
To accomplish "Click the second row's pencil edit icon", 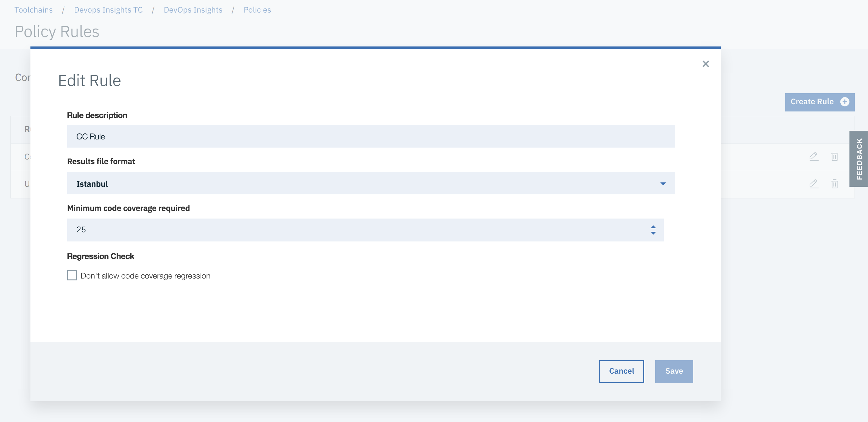I will click(813, 184).
